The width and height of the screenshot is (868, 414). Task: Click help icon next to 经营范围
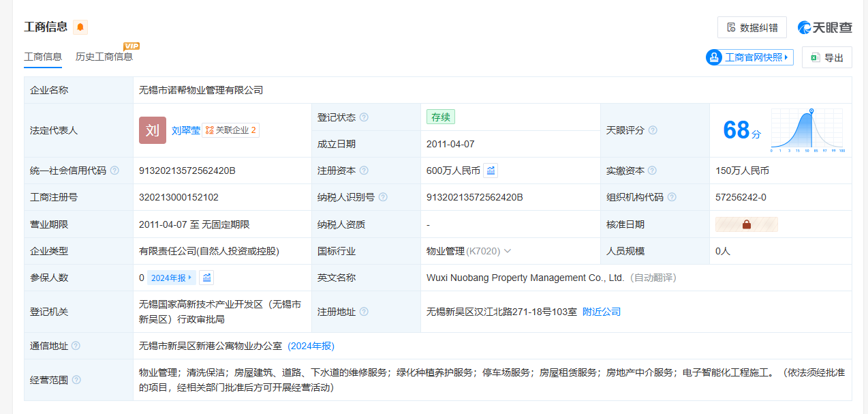point(76,379)
